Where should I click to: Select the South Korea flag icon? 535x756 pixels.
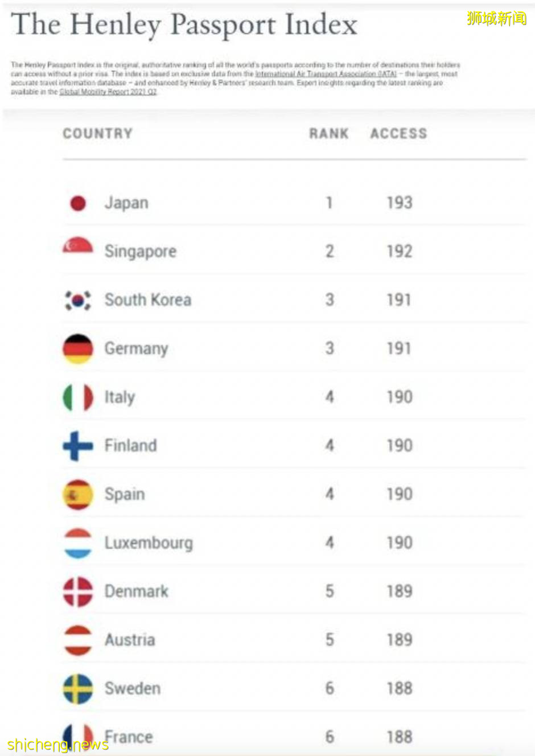78,300
